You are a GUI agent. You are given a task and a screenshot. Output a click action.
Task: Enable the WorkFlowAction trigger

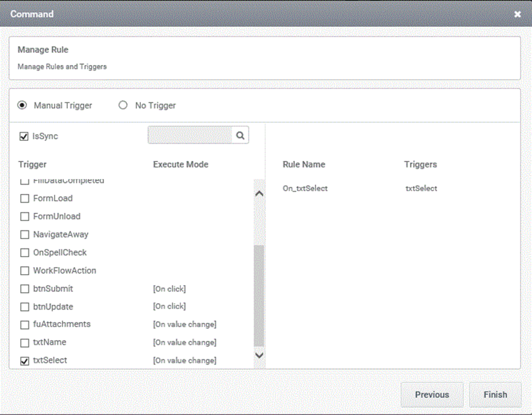tap(25, 271)
